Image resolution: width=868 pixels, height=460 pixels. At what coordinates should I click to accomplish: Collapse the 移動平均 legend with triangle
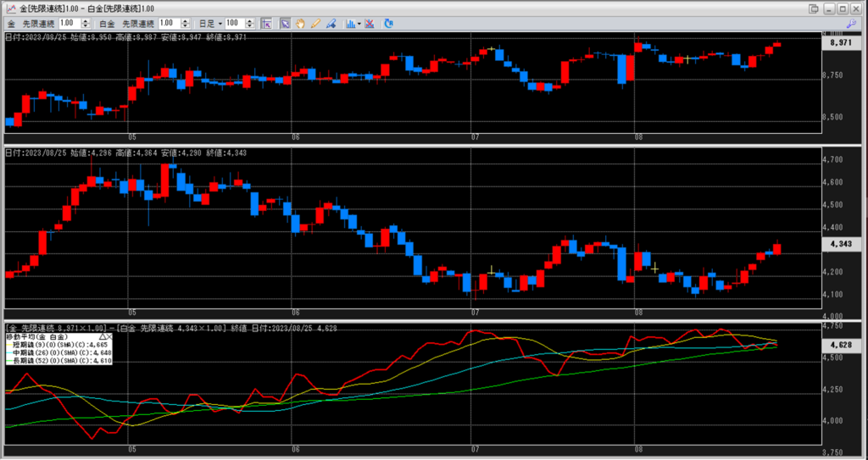(x=103, y=336)
